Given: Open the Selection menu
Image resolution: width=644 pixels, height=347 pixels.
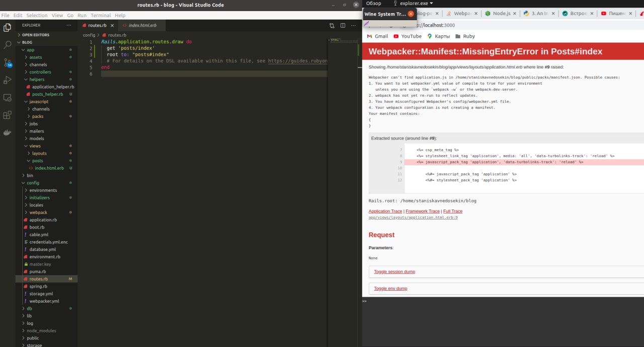Looking at the screenshot, I should click(37, 16).
